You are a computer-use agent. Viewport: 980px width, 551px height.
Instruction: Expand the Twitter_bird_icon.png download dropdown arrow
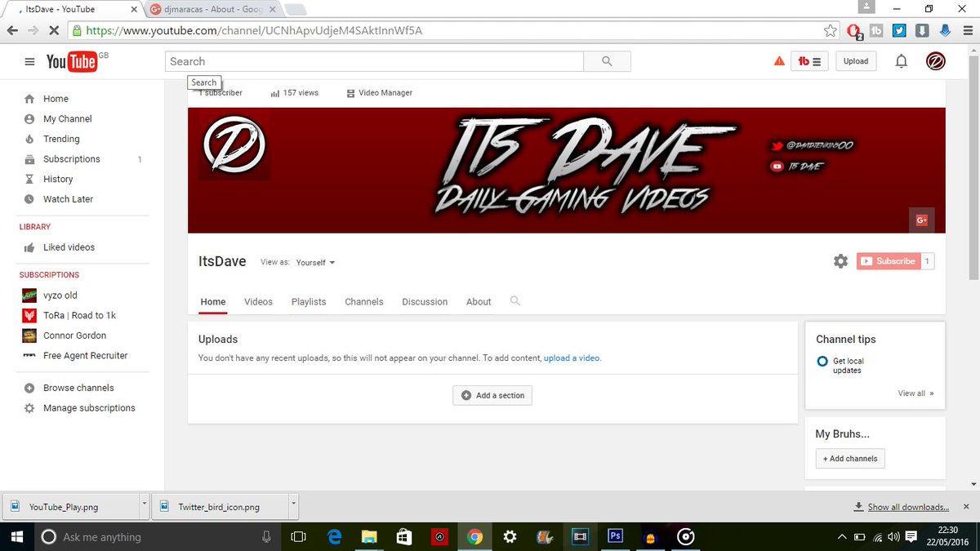pyautogui.click(x=293, y=506)
